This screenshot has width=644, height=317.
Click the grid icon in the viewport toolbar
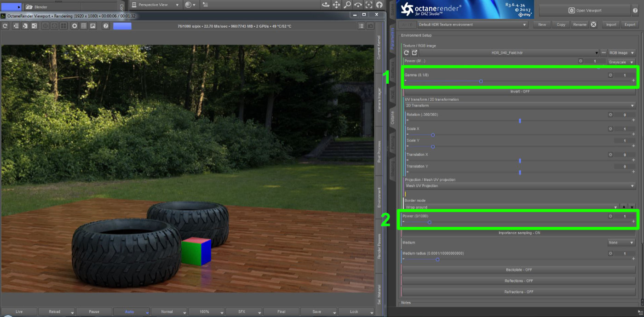pos(84,26)
